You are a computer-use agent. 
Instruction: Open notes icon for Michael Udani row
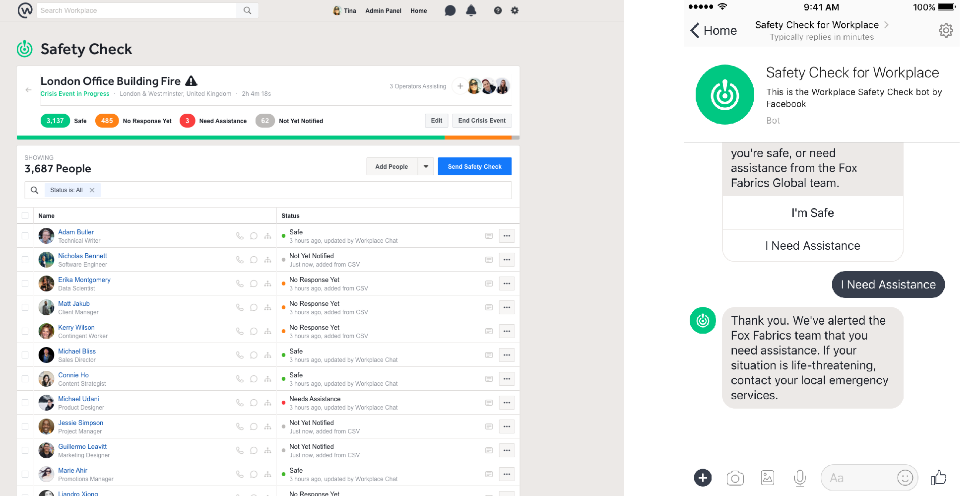pyautogui.click(x=489, y=403)
